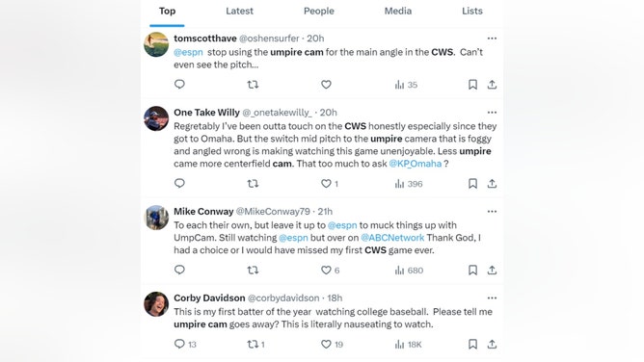Viewport: 644px width, 362px height.
Task: Like Mike Conway's UmpCam tweet
Action: (x=331, y=271)
